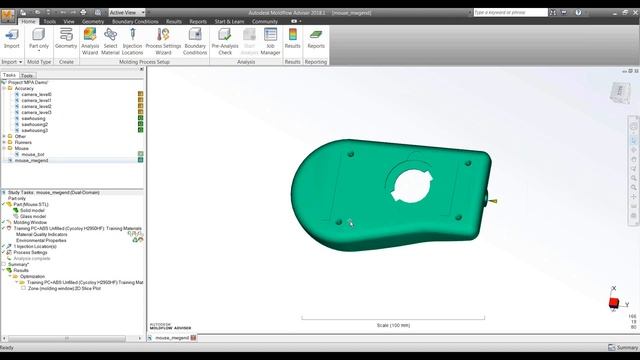Click the Material Quality Indicators icons
Image resolution: width=640 pixels, height=360 pixels.
135,234
